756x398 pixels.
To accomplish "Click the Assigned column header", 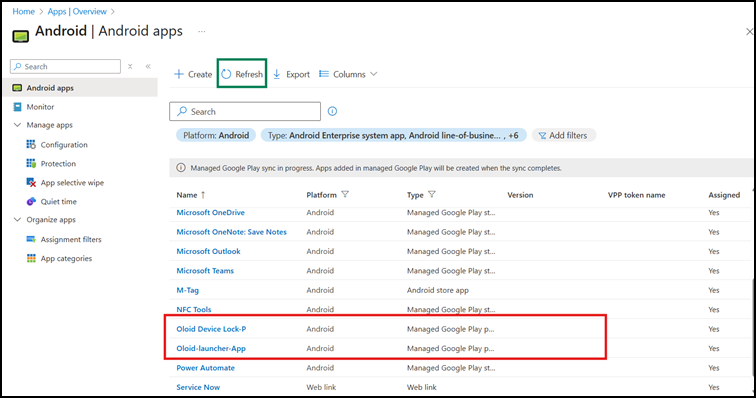I will pyautogui.click(x=724, y=195).
